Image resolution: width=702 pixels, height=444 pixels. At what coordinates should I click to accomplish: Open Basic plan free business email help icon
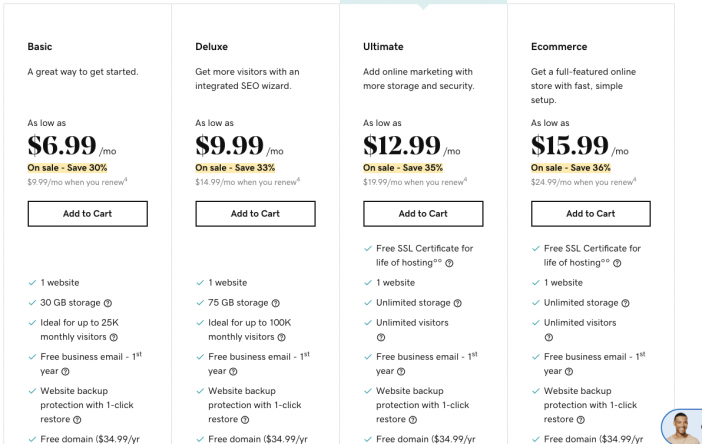click(x=65, y=371)
